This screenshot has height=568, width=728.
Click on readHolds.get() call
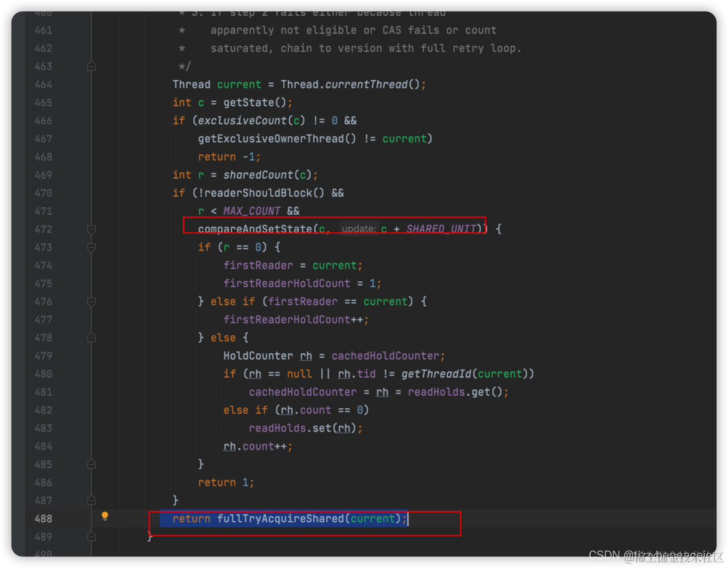[455, 392]
